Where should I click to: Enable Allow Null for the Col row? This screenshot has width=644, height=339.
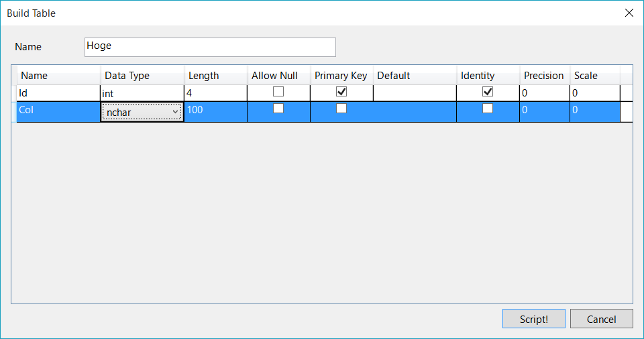coord(278,108)
